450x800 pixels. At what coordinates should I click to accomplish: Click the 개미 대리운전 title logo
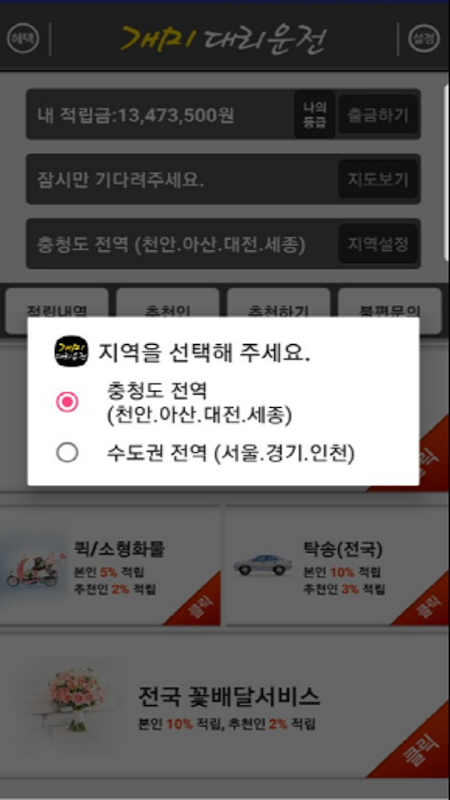click(223, 39)
